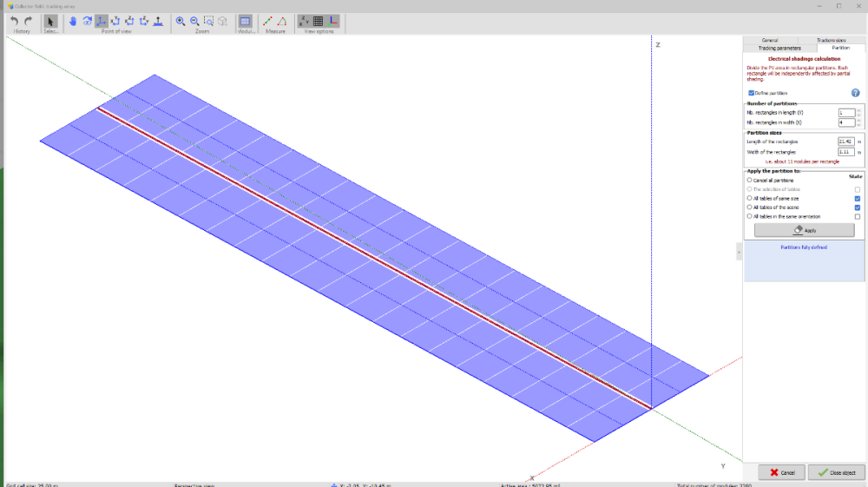Screen dimensions: 868x487
Task: Toggle the grid display view option
Action: (x=318, y=21)
